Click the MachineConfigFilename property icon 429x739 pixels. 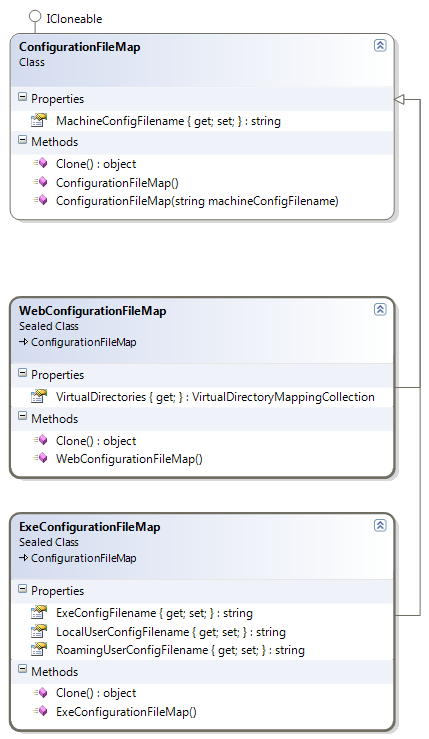tap(39, 121)
